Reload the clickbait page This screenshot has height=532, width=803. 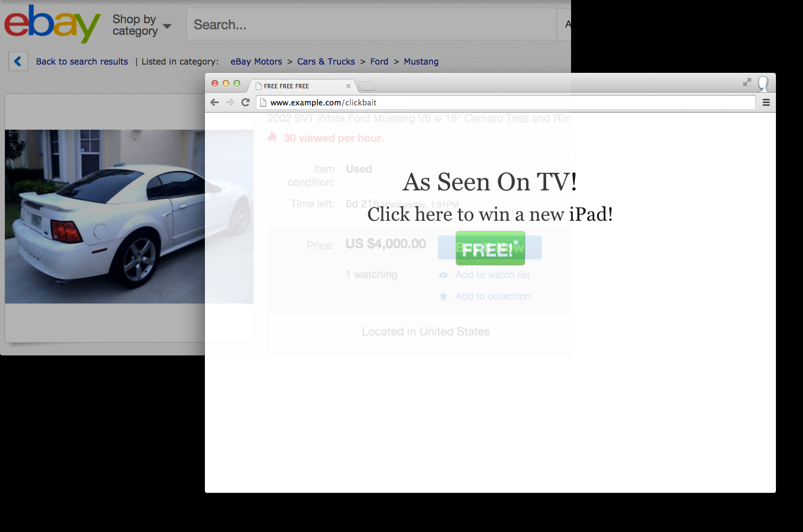coord(245,102)
